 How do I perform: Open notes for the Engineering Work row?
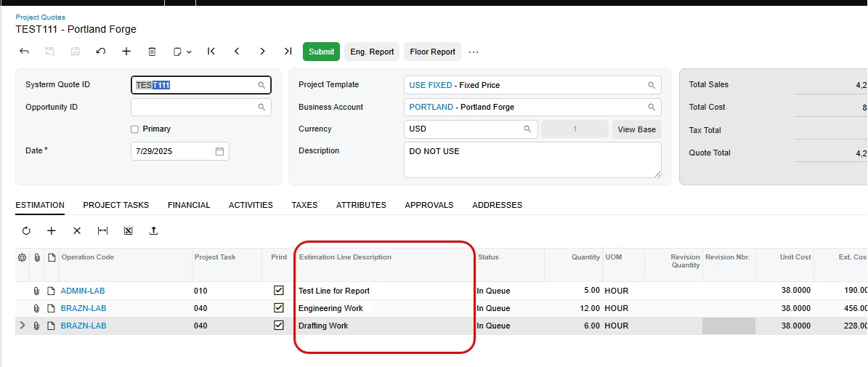pyautogui.click(x=51, y=308)
